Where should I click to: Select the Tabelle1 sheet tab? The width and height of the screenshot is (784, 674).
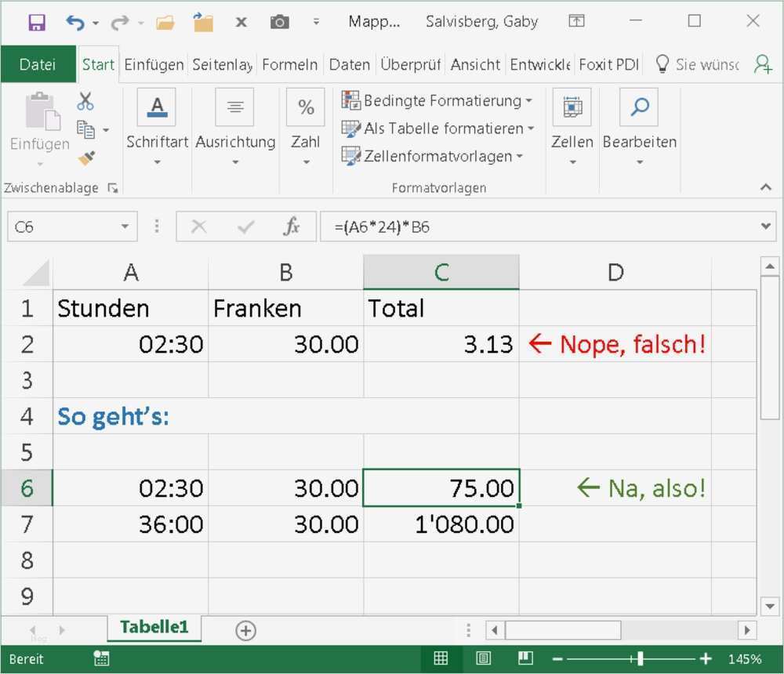pyautogui.click(x=154, y=628)
